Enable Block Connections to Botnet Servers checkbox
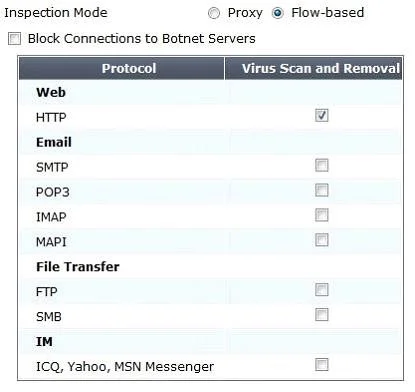415x392 pixels. [x=14, y=39]
